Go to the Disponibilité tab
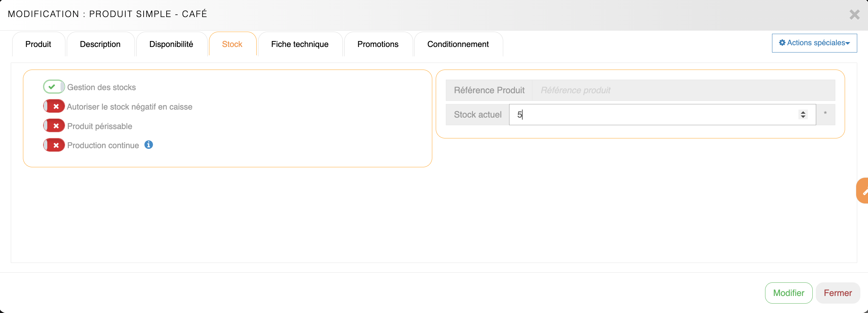The width and height of the screenshot is (868, 313). tap(171, 45)
